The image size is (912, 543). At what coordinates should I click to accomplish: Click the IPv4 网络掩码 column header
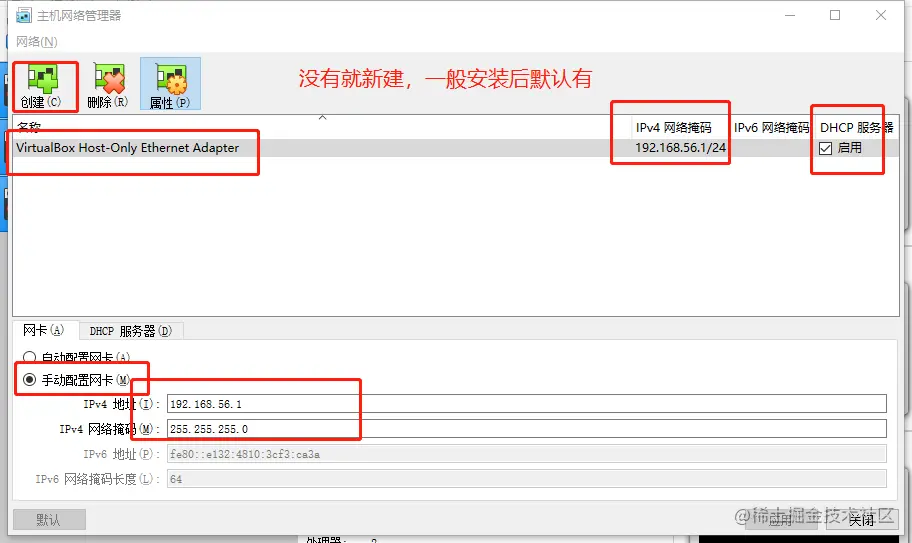[x=674, y=127]
